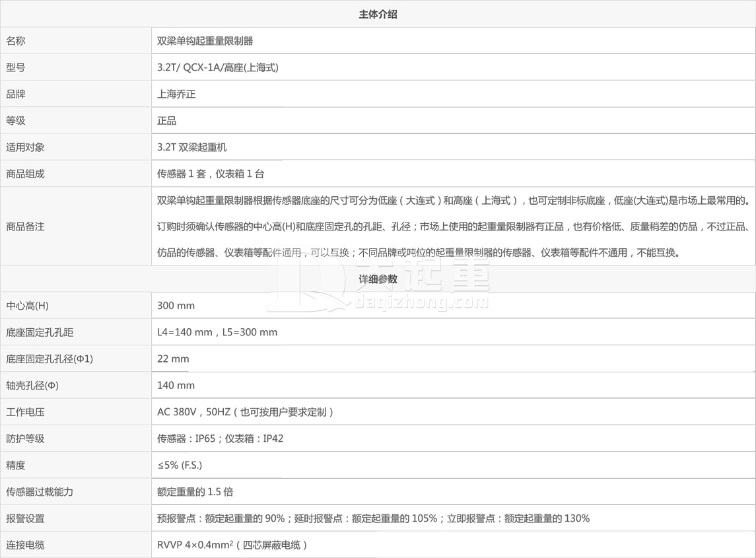Click the value 双梁单钩起重量限制器
The width and height of the screenshot is (756, 558).
(x=205, y=41)
